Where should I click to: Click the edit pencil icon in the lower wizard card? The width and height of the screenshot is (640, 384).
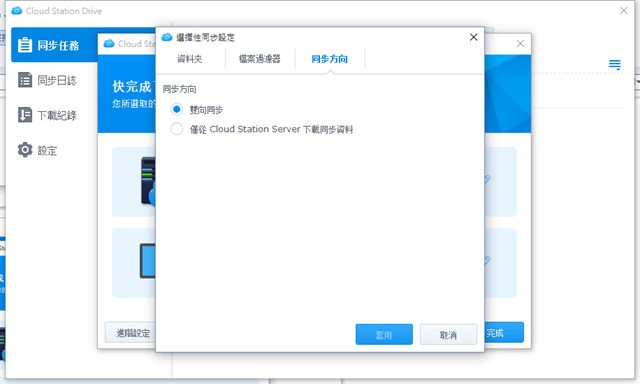[x=487, y=260]
